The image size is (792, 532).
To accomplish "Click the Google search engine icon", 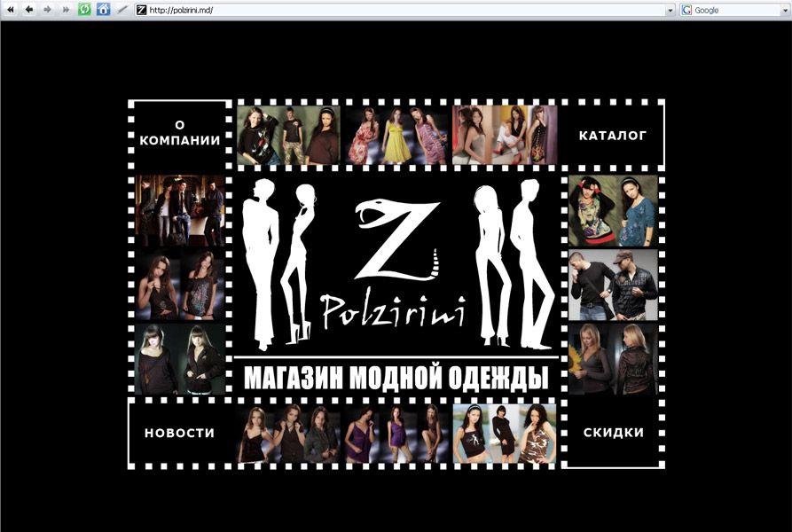I will (x=686, y=10).
